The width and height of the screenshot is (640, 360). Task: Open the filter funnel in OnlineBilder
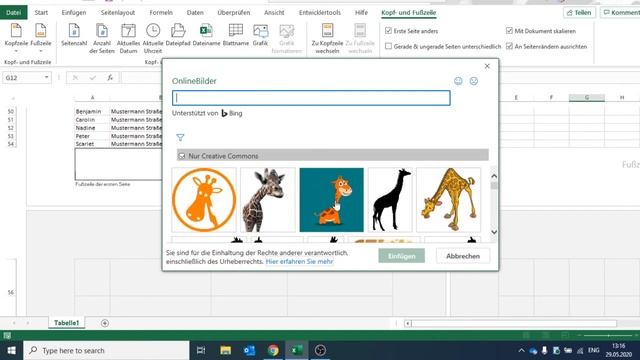180,137
